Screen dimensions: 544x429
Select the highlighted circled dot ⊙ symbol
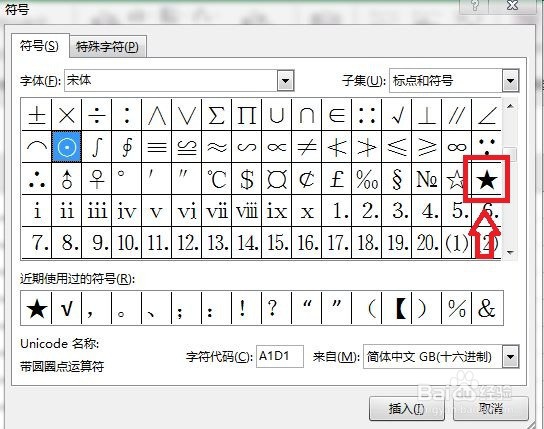(x=67, y=147)
